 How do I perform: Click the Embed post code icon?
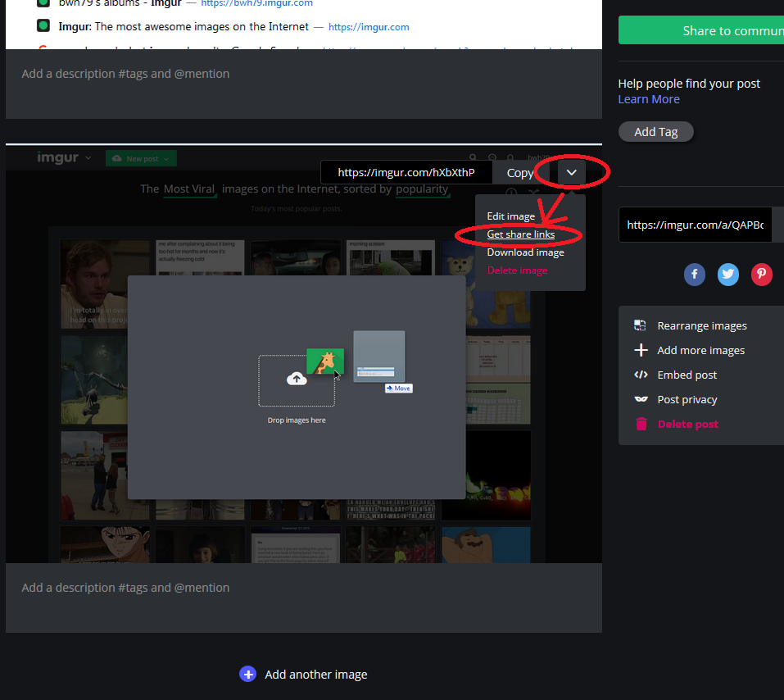click(641, 375)
